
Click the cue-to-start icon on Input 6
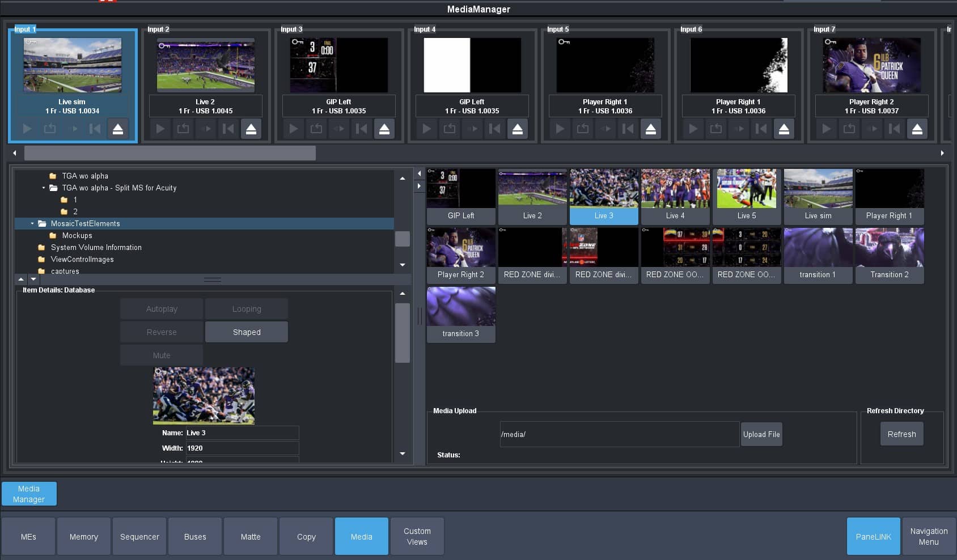point(761,129)
